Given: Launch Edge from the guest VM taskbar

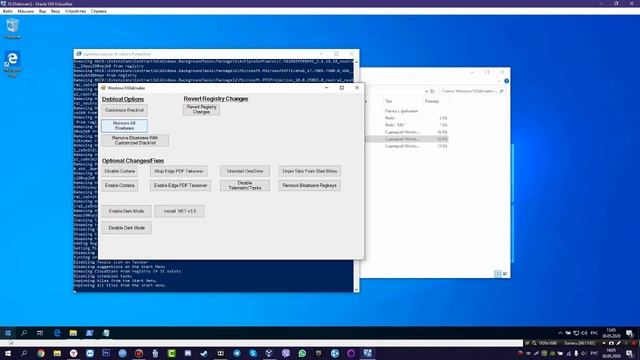Looking at the screenshot, I should (57, 333).
